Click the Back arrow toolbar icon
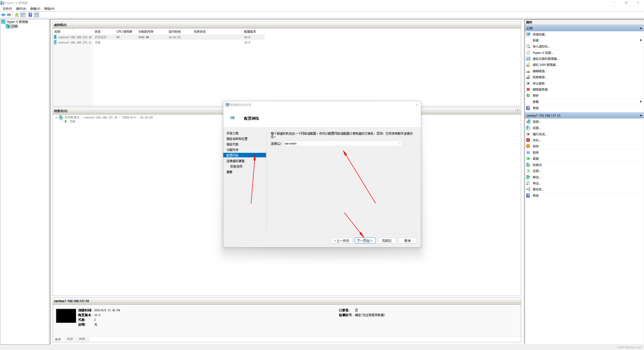This screenshot has width=644, height=350. pos(3,15)
